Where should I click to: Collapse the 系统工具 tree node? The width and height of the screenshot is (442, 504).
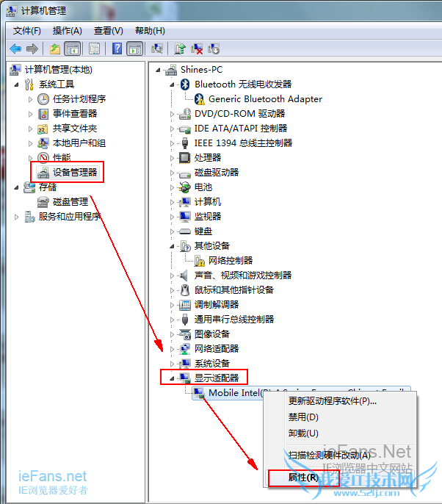point(16,85)
